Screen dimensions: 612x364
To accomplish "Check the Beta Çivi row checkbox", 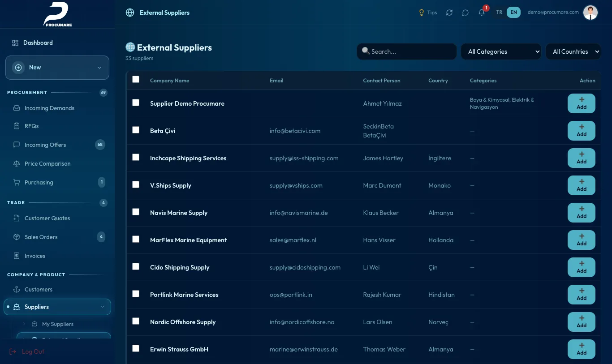I will pos(136,130).
